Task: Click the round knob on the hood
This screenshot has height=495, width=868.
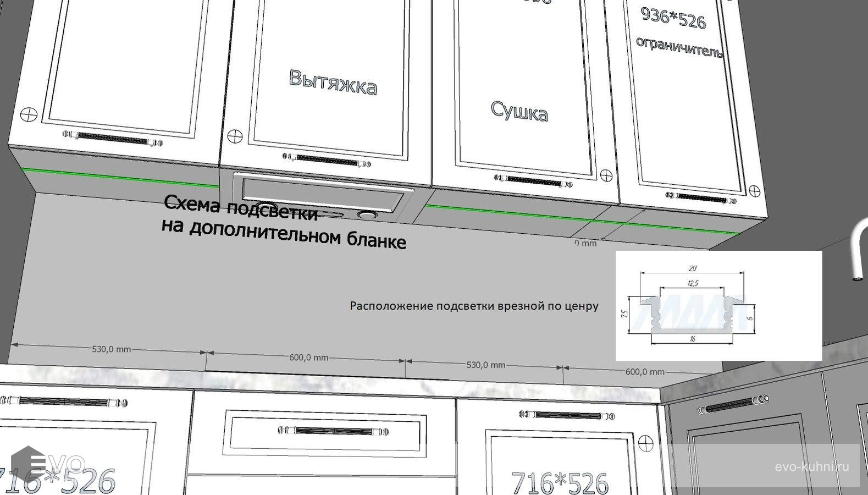Action: click(365, 215)
